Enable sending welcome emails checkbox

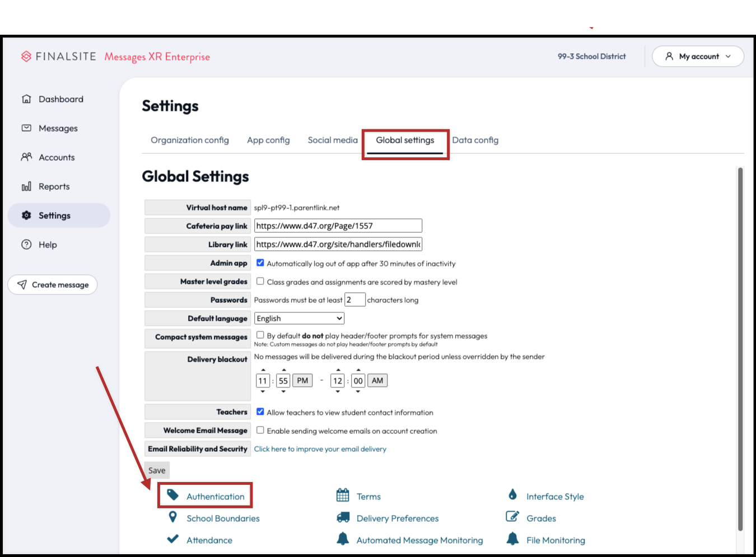260,430
